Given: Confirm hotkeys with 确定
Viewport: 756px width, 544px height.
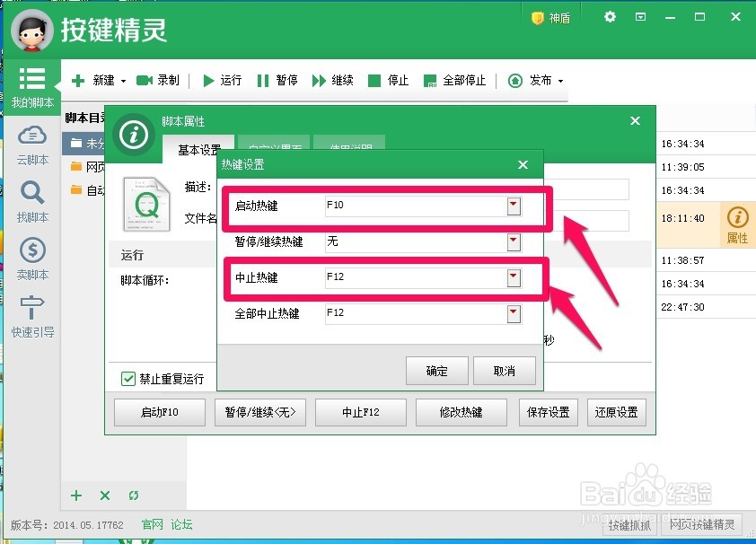Looking at the screenshot, I should coord(437,371).
